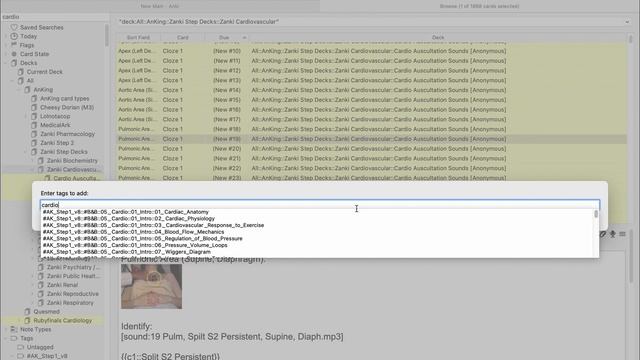Click the Flags icon in sidebar
The height and width of the screenshot is (360, 640).
(x=14, y=45)
